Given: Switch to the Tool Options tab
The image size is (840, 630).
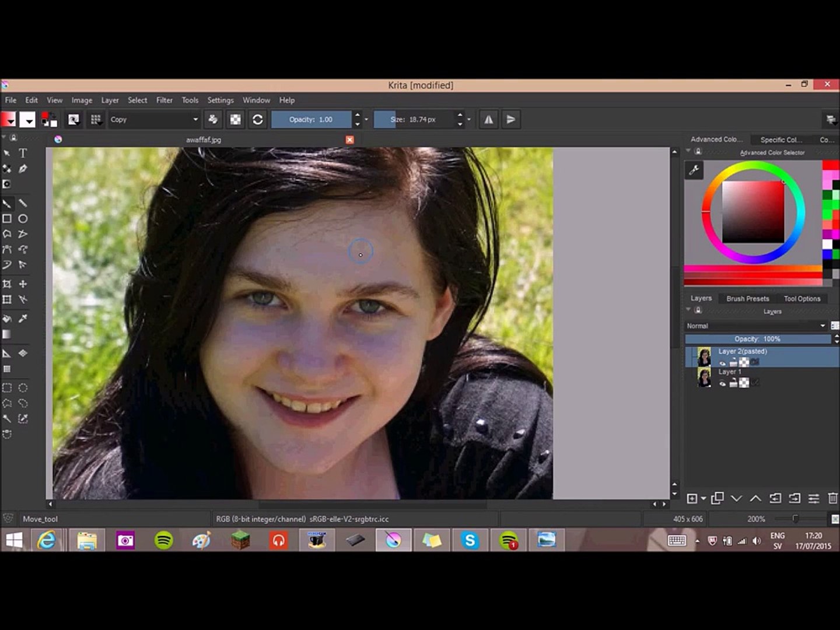Looking at the screenshot, I should [x=802, y=299].
